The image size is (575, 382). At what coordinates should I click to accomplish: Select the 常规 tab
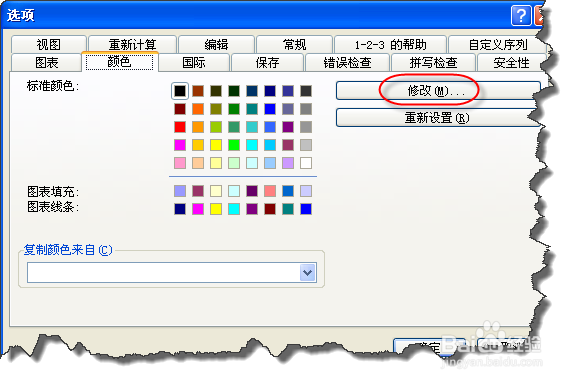[294, 44]
